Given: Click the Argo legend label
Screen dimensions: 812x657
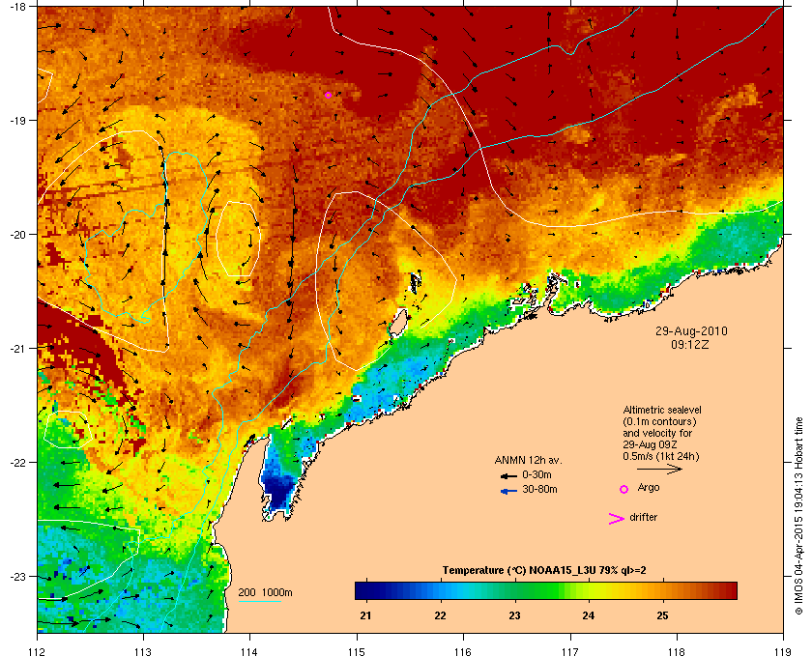Looking at the screenshot, I should coord(649,488).
